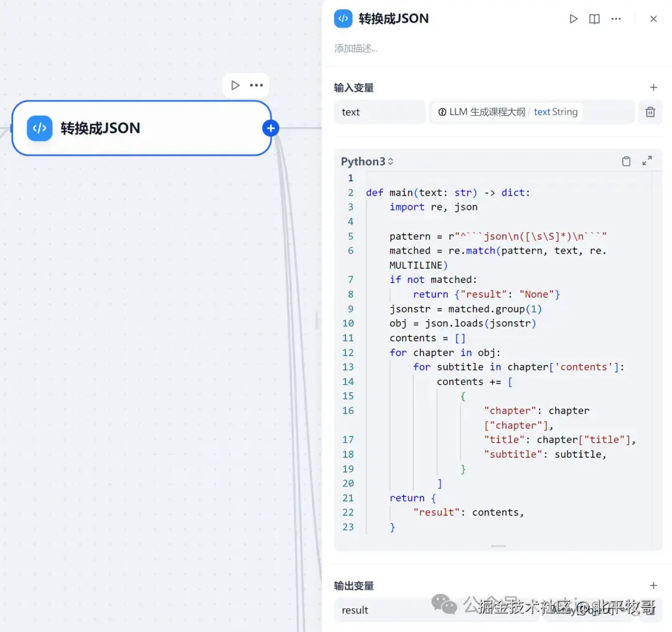
Task: Edit the text variable name field
Action: [380, 112]
